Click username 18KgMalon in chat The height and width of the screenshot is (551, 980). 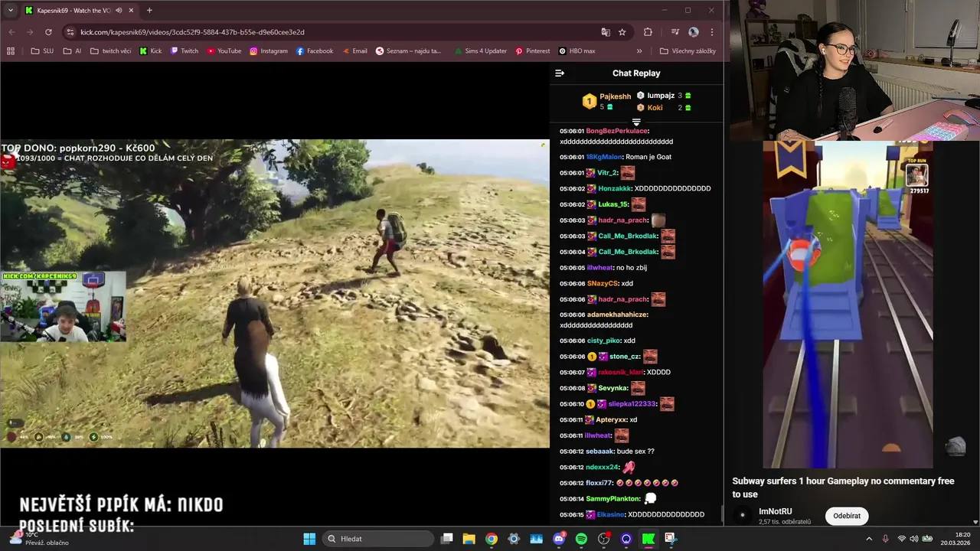[x=603, y=157]
